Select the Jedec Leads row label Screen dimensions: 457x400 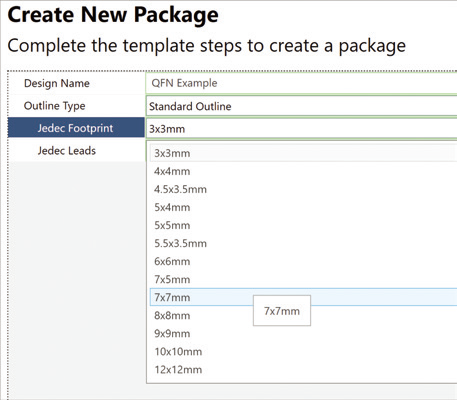coord(67,151)
